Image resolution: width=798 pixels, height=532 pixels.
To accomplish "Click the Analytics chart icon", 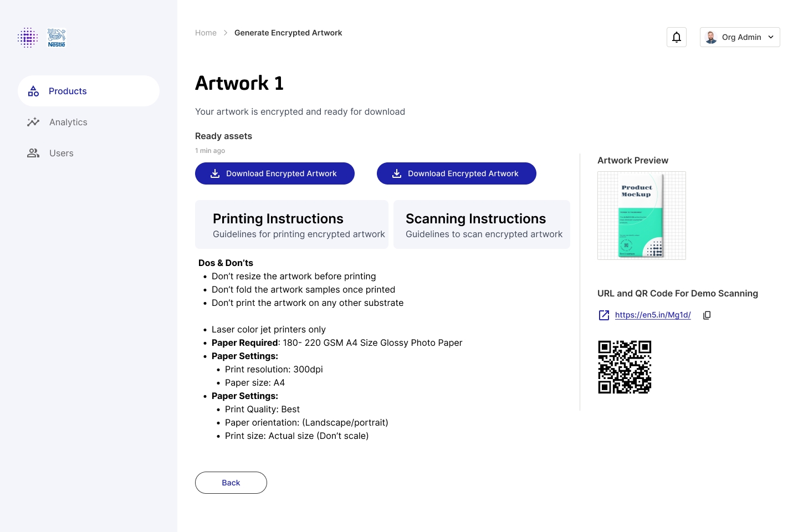I will (33, 122).
